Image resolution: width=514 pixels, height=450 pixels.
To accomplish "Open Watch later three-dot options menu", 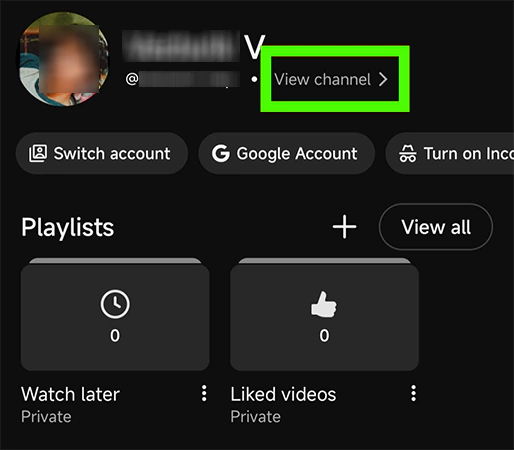I will pos(204,393).
